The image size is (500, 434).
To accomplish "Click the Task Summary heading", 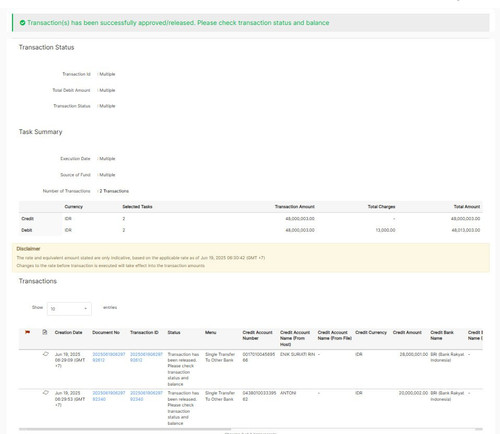I will coord(40,132).
